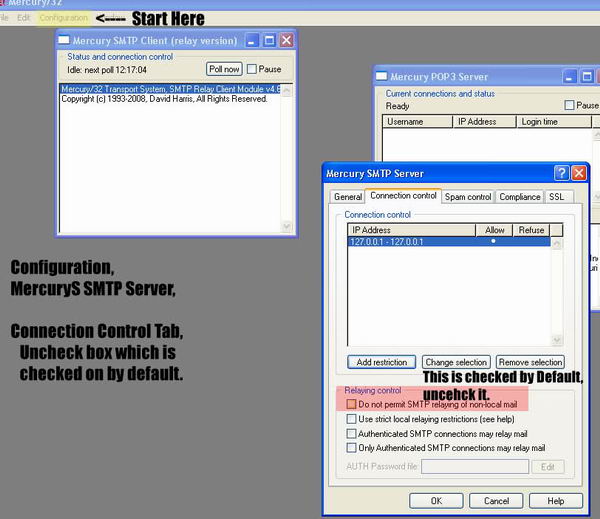Screen dimensions: 600x519
Task: Maximize the Mercury POP3 Server window
Action: click(x=587, y=77)
